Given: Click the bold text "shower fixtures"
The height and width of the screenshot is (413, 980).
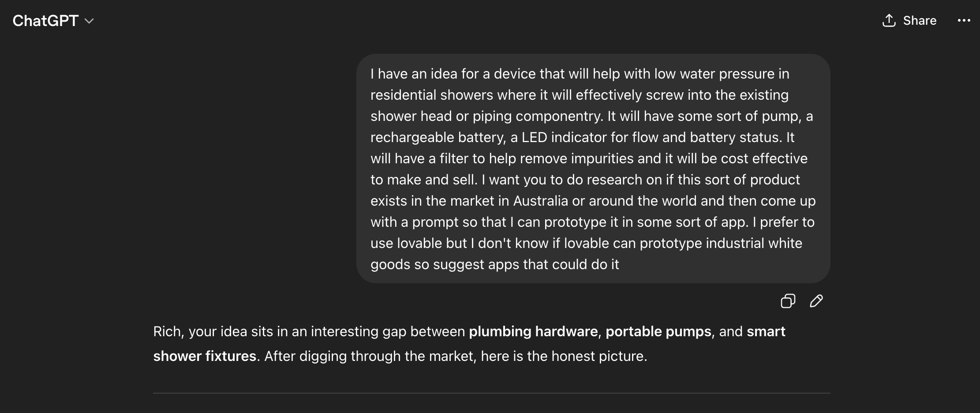Looking at the screenshot, I should pyautogui.click(x=205, y=356).
